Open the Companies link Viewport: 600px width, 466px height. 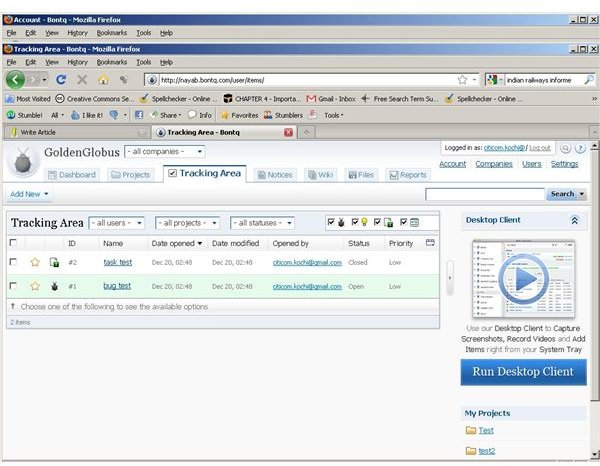(x=494, y=164)
